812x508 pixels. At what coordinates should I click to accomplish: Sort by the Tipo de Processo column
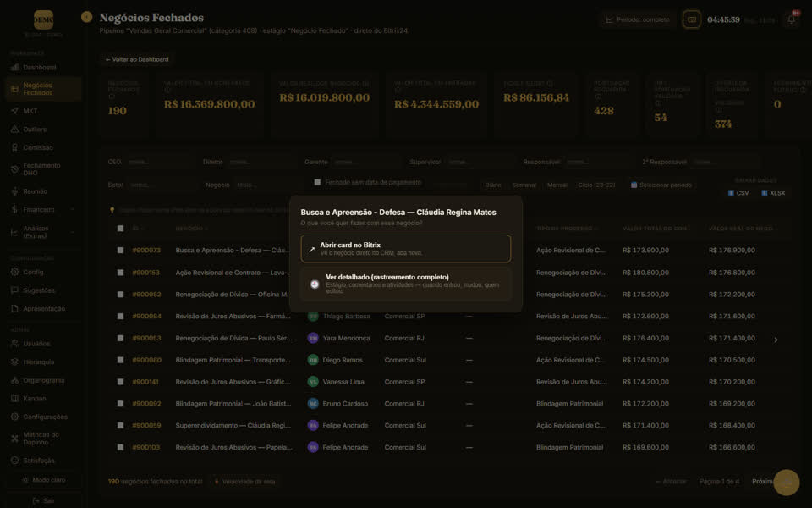(567, 229)
